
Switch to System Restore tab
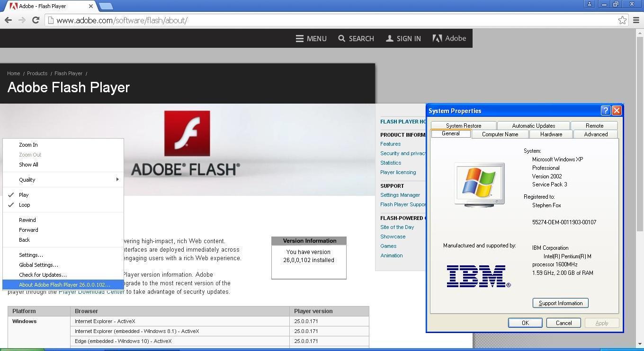(x=464, y=125)
